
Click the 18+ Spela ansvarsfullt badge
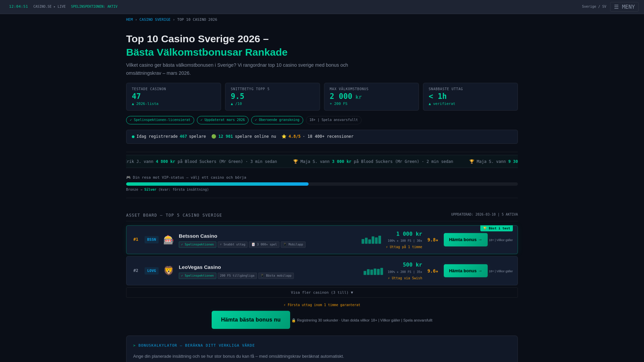334,120
